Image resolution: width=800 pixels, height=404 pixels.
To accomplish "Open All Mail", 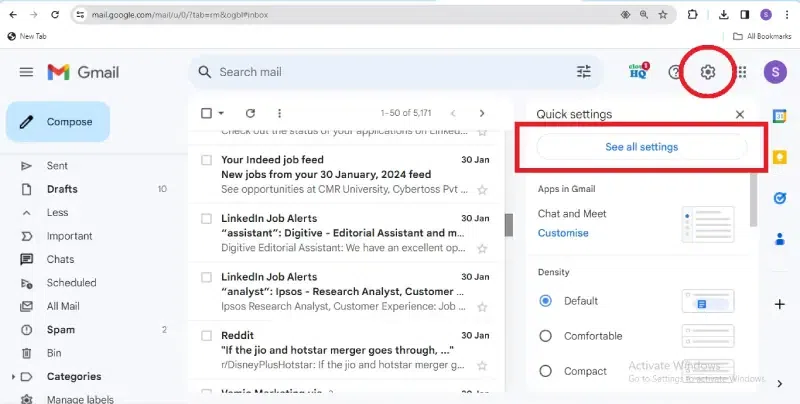I will pos(63,307).
